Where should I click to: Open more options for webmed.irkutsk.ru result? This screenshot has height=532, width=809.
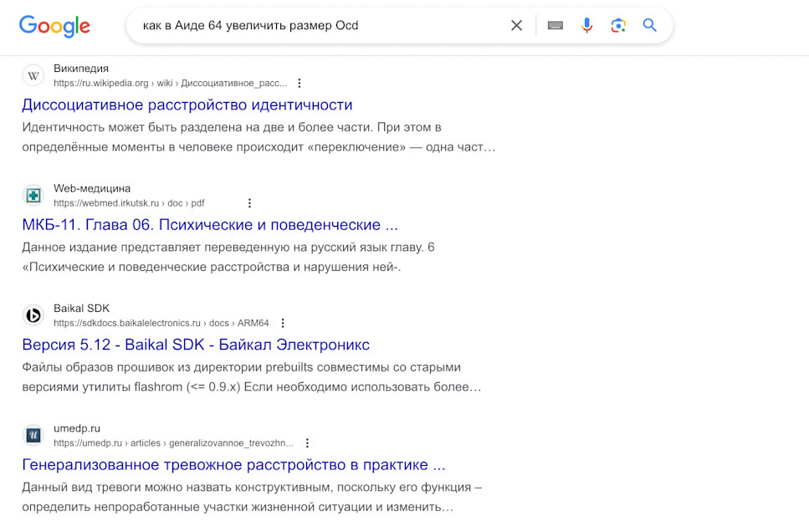click(x=249, y=203)
